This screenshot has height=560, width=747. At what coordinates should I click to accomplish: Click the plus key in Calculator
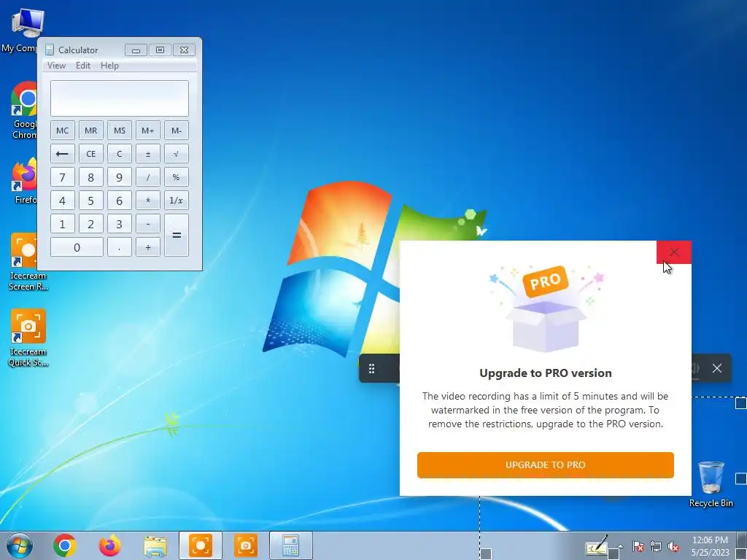(147, 247)
